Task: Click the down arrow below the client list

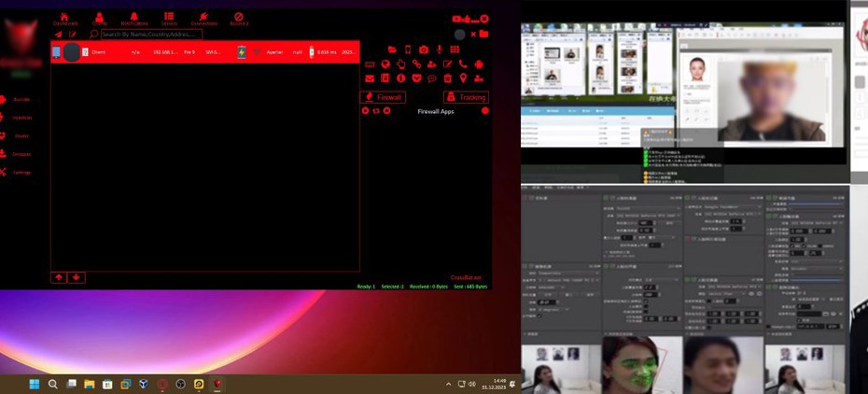Action: [77, 277]
